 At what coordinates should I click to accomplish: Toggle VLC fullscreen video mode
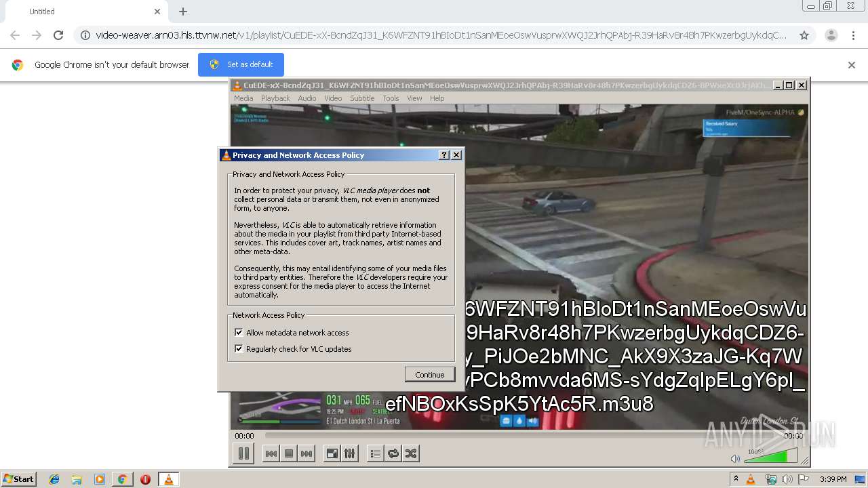tap(332, 453)
